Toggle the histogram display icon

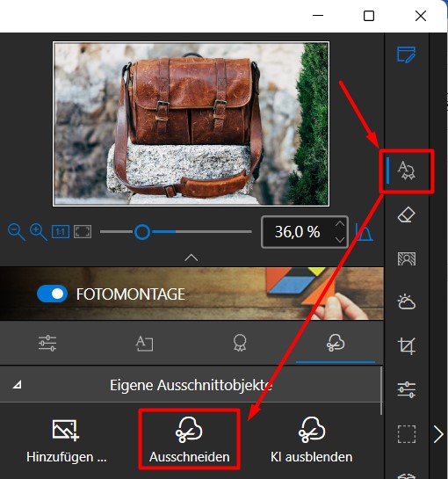364,232
